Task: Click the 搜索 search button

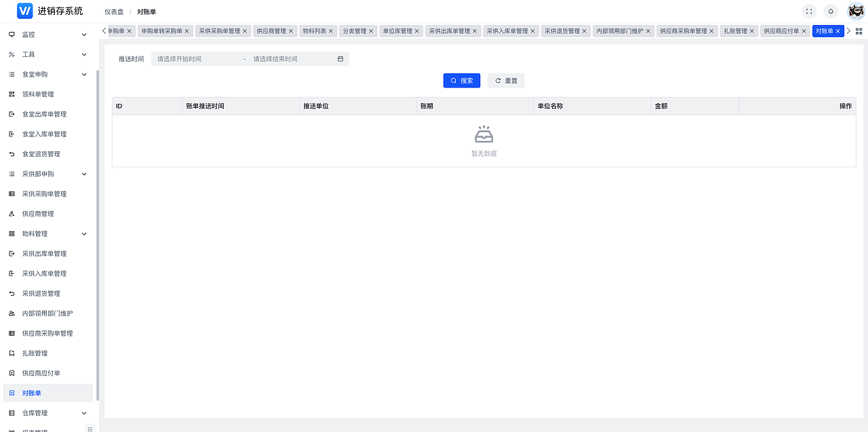Action: pos(461,80)
